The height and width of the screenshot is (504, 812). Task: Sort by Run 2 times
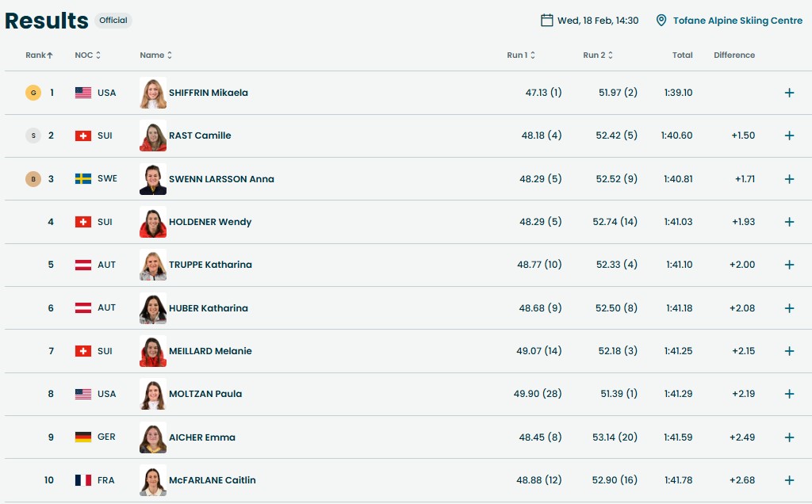click(598, 55)
